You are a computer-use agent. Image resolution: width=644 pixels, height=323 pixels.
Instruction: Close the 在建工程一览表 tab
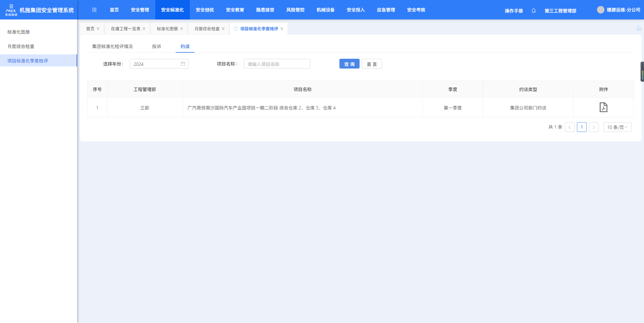coord(144,29)
